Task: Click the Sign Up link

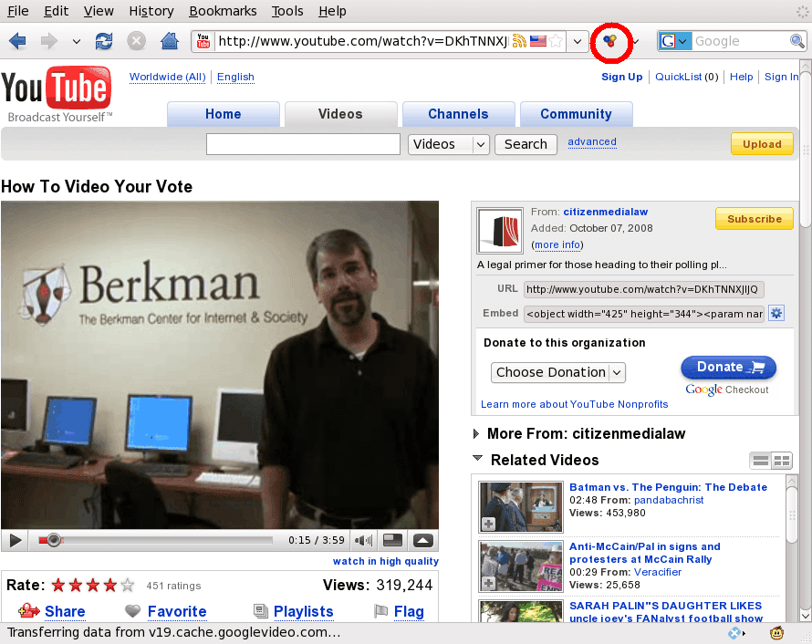Action: tap(621, 77)
